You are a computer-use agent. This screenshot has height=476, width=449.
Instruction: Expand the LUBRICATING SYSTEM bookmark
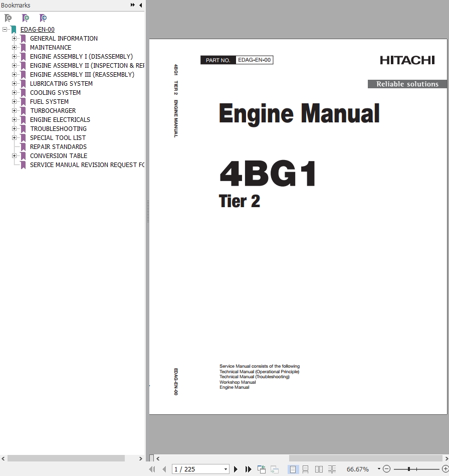click(14, 83)
